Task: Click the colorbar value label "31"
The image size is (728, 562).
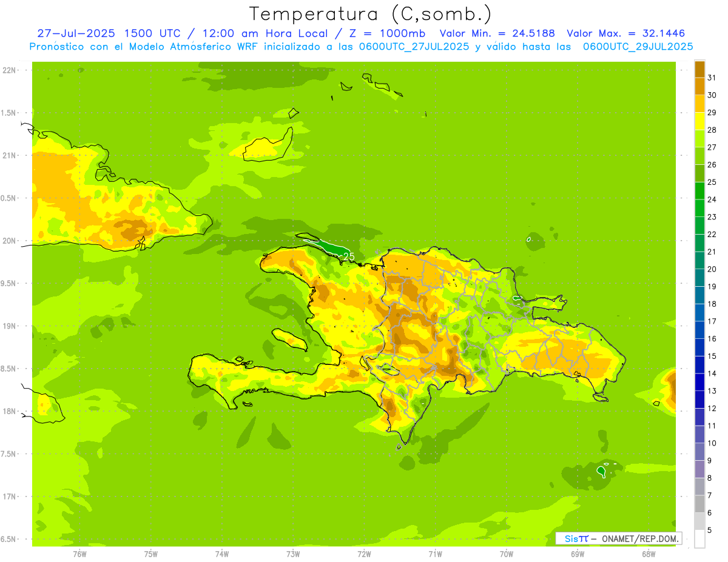Action: coord(712,78)
